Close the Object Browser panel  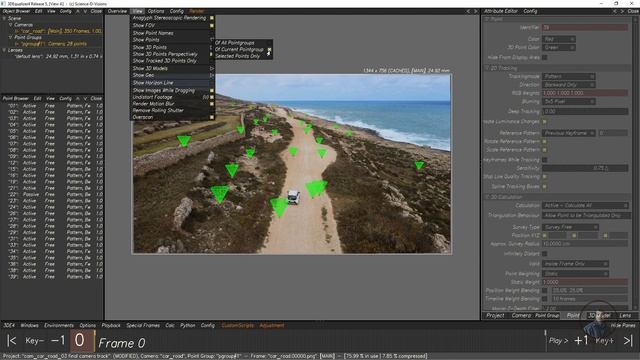(96, 11)
